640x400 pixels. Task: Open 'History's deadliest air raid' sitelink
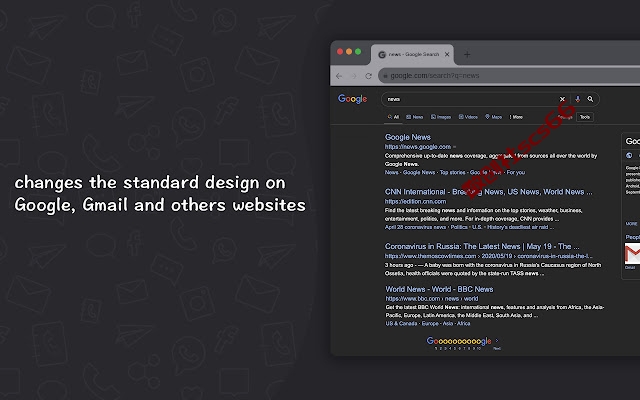tap(518, 227)
